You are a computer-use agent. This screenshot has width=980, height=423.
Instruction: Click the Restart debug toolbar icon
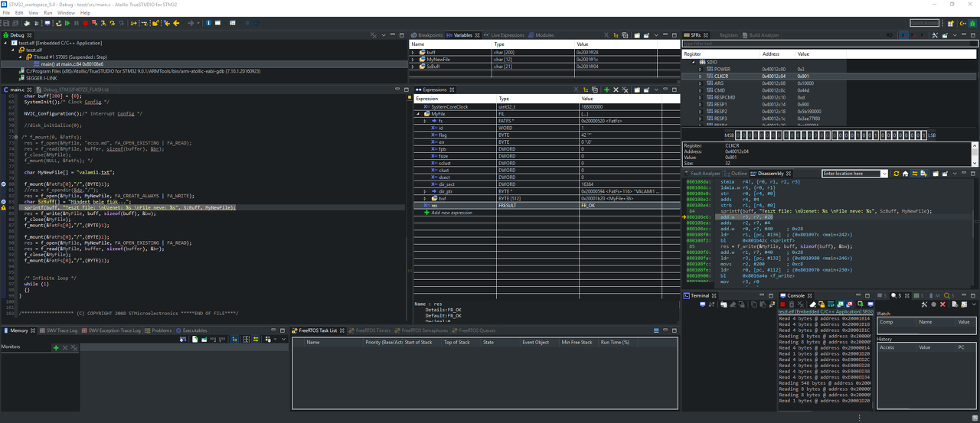coord(59,23)
